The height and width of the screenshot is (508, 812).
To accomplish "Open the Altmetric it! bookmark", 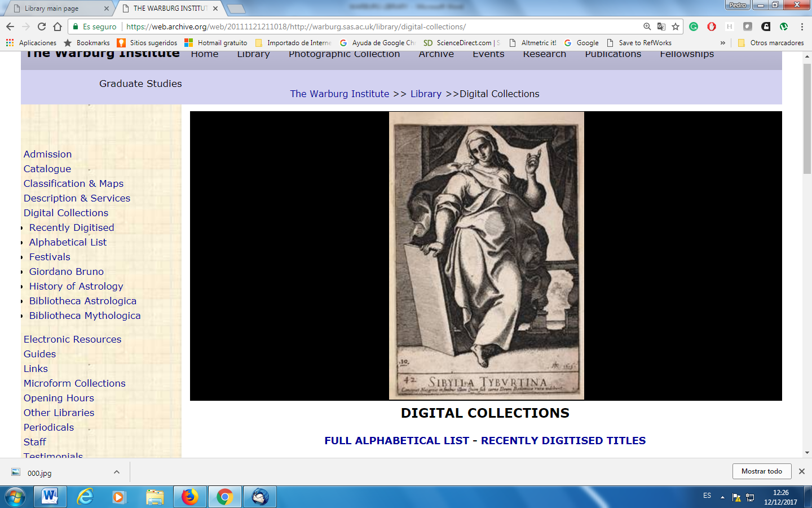I will pyautogui.click(x=533, y=43).
